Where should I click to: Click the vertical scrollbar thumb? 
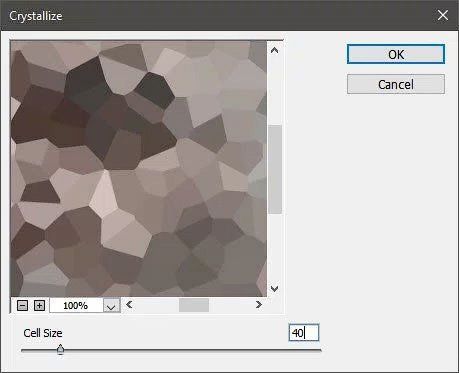[275, 169]
